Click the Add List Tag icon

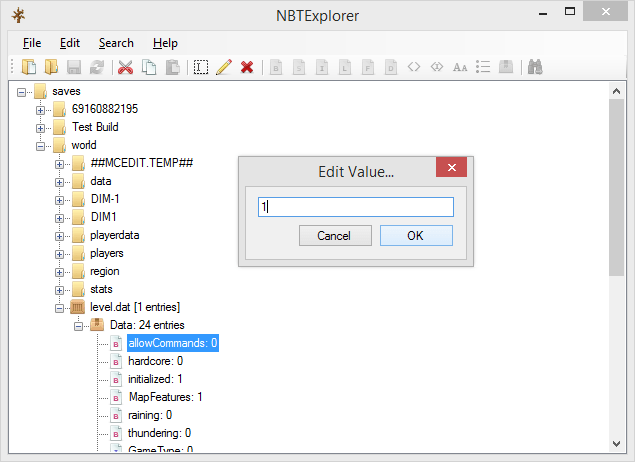(483, 67)
